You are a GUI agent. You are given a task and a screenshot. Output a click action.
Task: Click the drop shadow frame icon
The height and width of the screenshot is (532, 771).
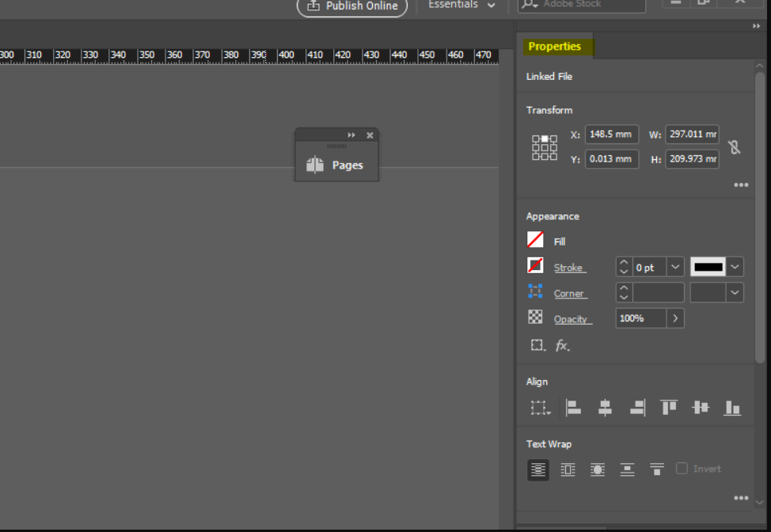(538, 345)
